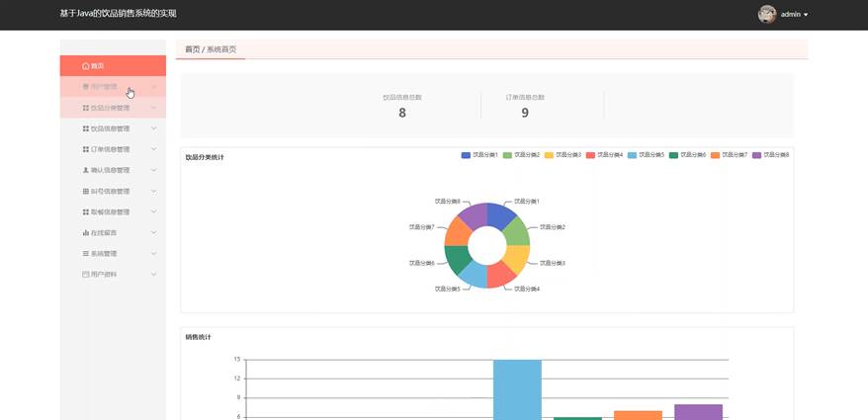Open the admin account dropdown arrow
This screenshot has height=420, width=868.
[806, 15]
